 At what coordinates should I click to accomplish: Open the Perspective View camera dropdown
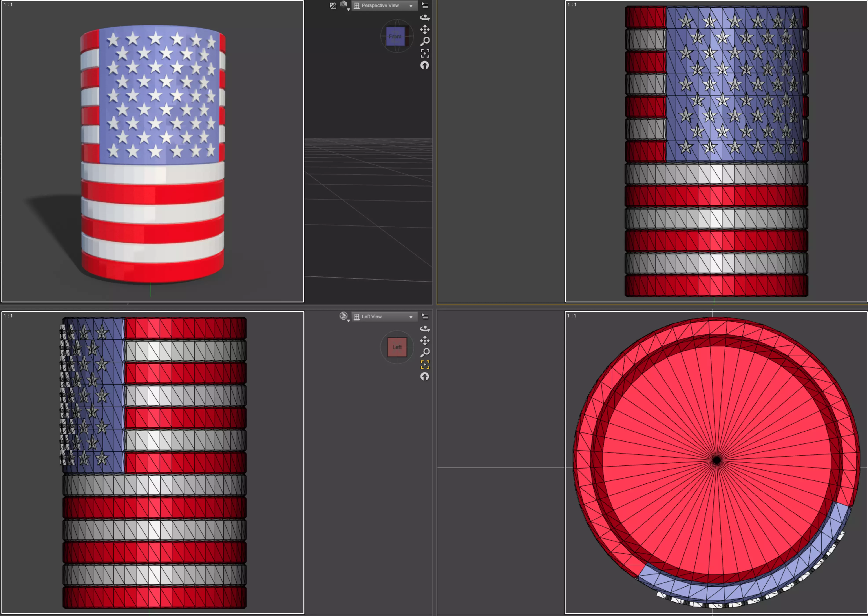tap(384, 6)
